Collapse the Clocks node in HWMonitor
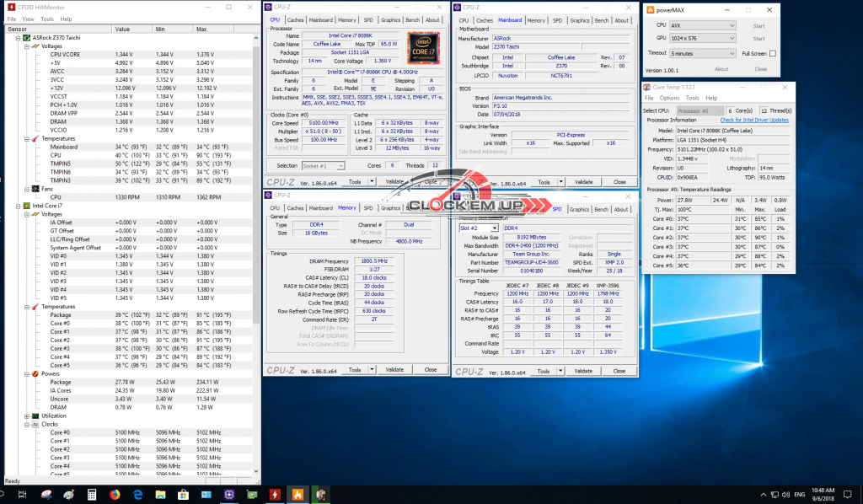 tap(27, 424)
